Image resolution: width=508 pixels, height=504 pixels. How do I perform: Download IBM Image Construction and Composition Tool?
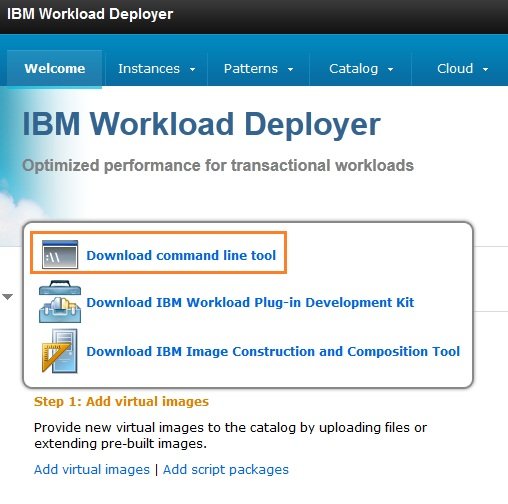pos(273,351)
